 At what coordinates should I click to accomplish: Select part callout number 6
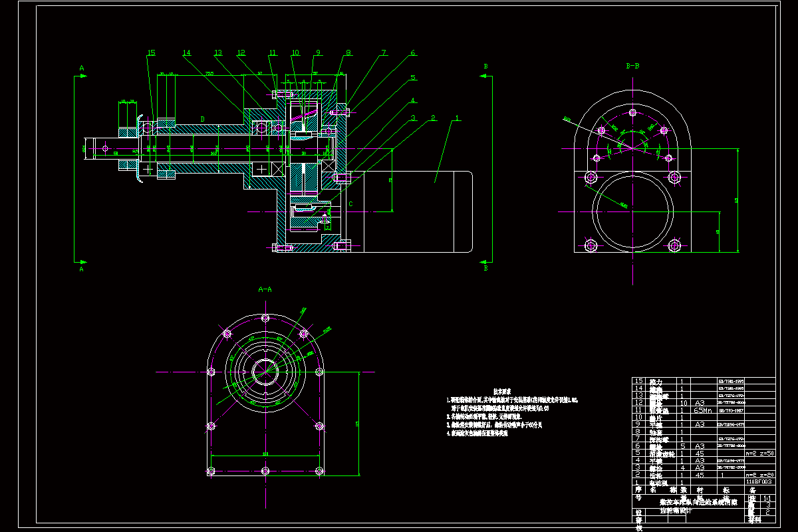[x=412, y=53]
